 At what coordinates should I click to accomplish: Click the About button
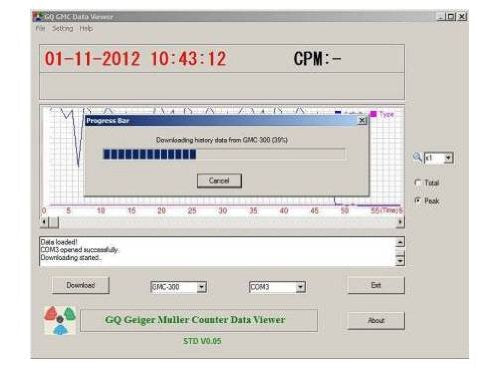tap(376, 321)
